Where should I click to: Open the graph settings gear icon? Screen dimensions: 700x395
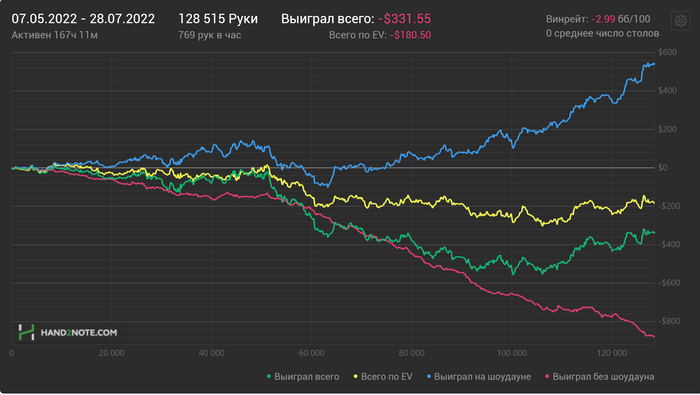pyautogui.click(x=680, y=21)
